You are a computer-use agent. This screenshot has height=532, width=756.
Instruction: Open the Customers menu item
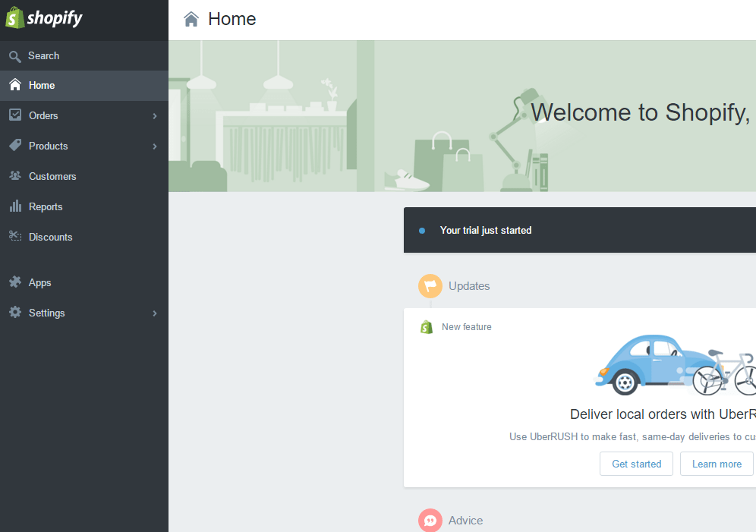(84, 176)
